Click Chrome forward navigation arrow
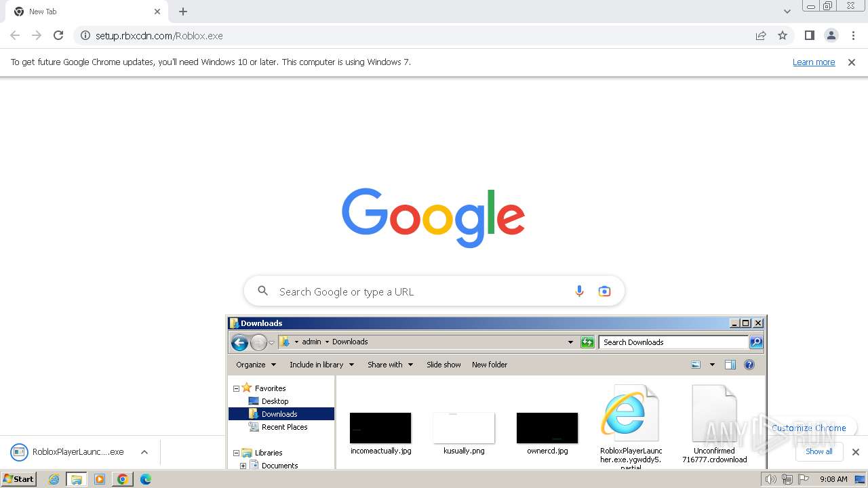 pyautogui.click(x=37, y=35)
